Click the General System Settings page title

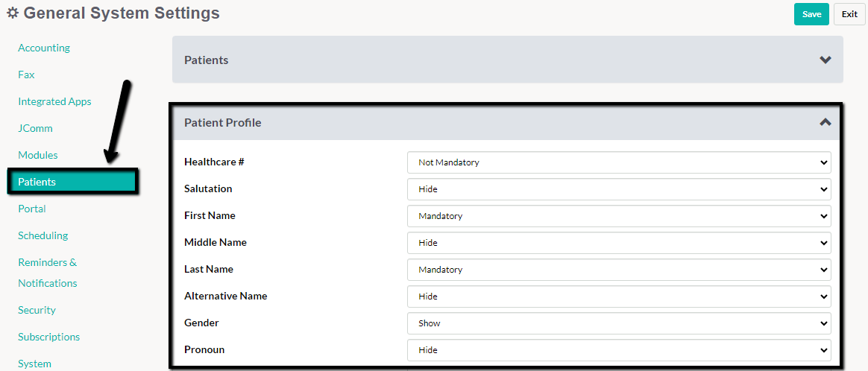coord(122,13)
